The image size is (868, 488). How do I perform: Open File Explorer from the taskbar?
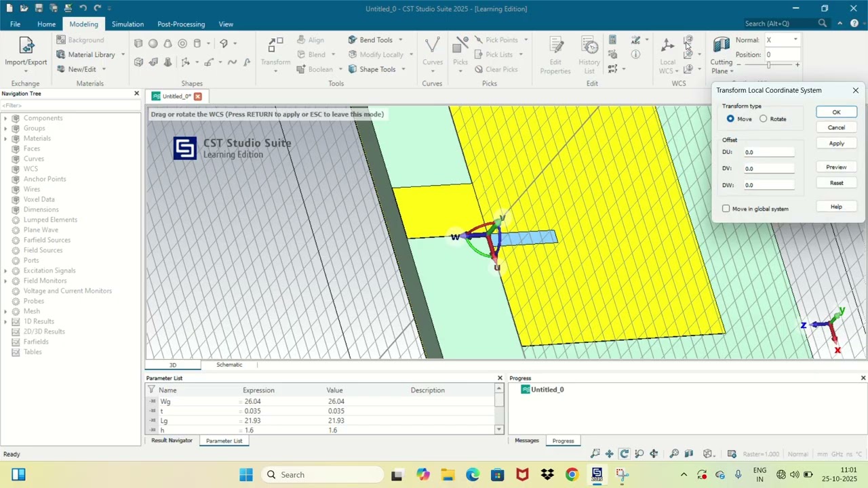coord(448,474)
